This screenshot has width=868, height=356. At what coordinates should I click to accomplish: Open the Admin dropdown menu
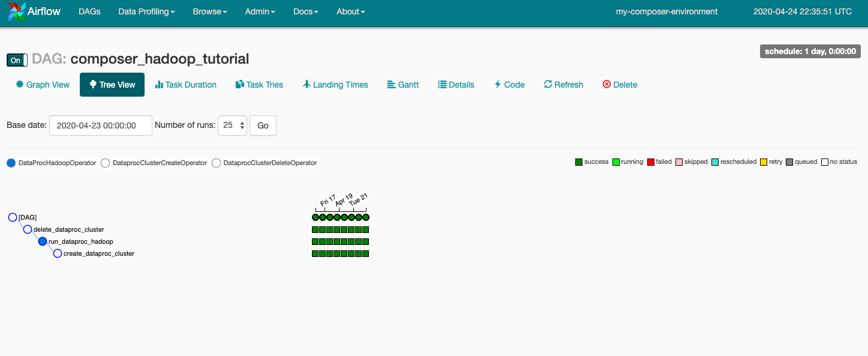pyautogui.click(x=260, y=11)
